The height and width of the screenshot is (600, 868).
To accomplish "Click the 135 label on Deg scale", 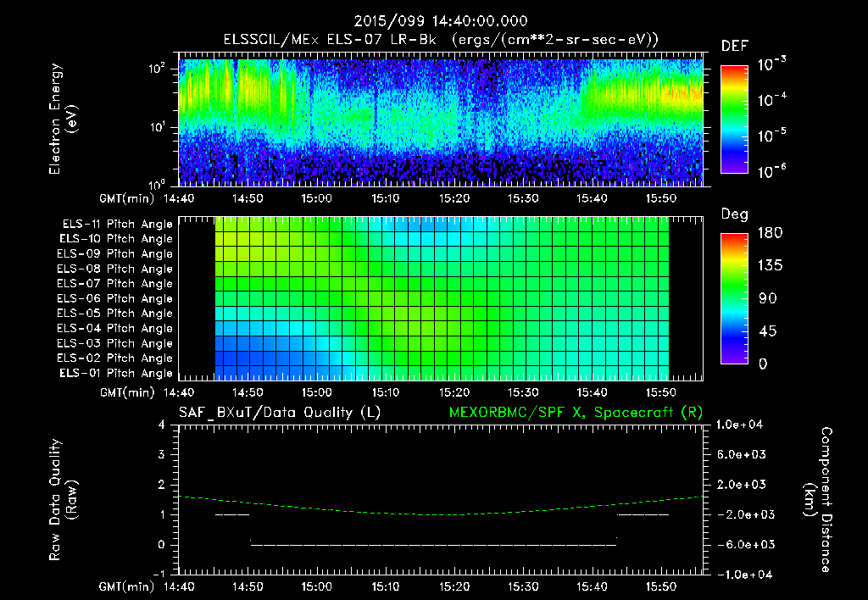I will click(x=770, y=265).
